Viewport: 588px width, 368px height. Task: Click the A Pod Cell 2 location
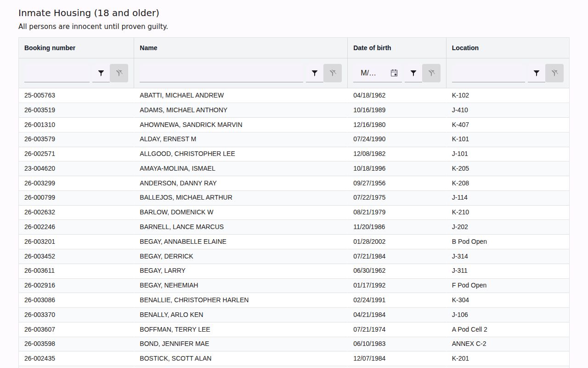click(469, 329)
